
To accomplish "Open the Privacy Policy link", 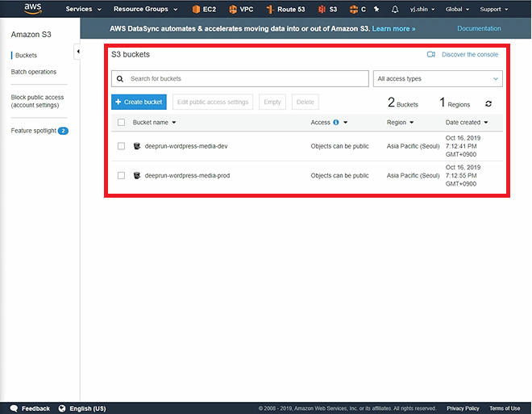I will (463, 408).
